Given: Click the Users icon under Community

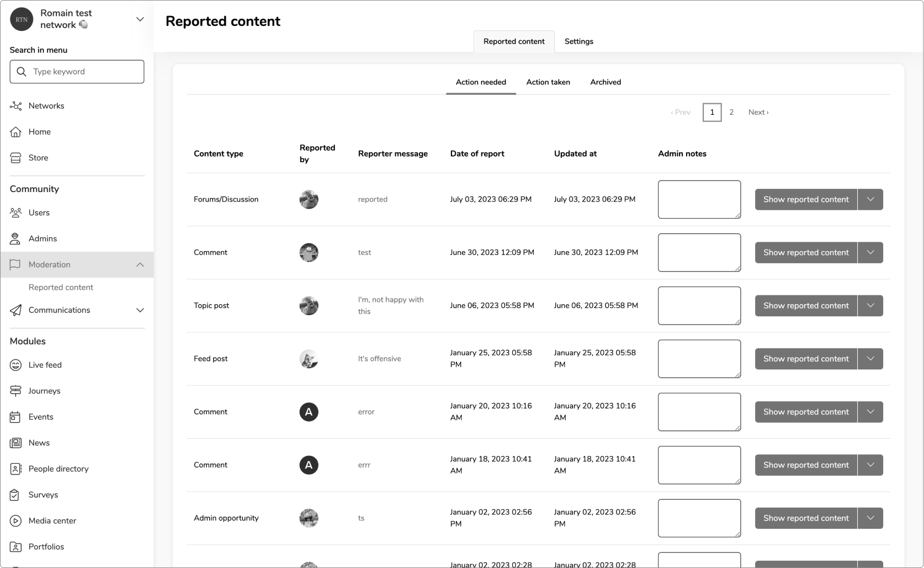Looking at the screenshot, I should [x=15, y=212].
